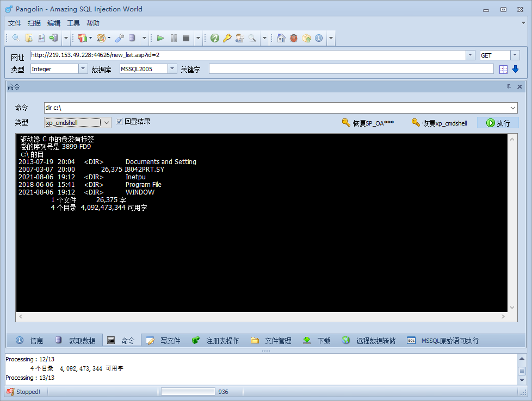Switch to the 获取数据 tab
The image size is (532, 401).
pyautogui.click(x=76, y=340)
